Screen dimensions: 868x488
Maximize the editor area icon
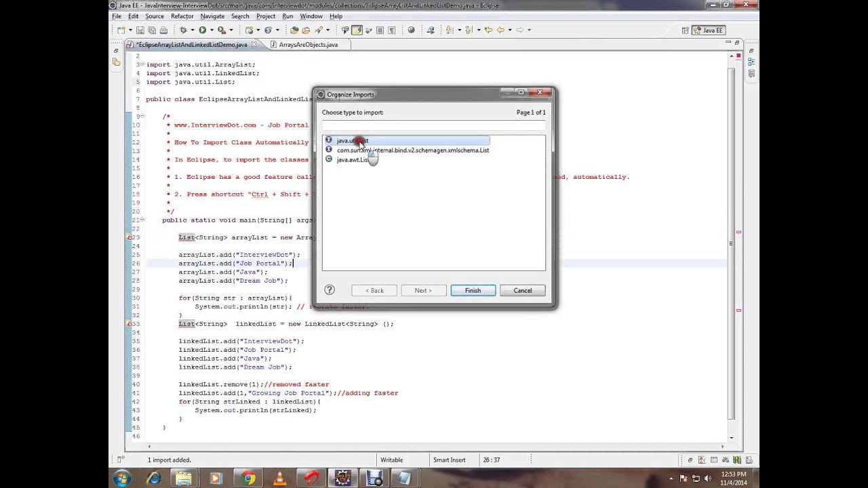[x=738, y=43]
